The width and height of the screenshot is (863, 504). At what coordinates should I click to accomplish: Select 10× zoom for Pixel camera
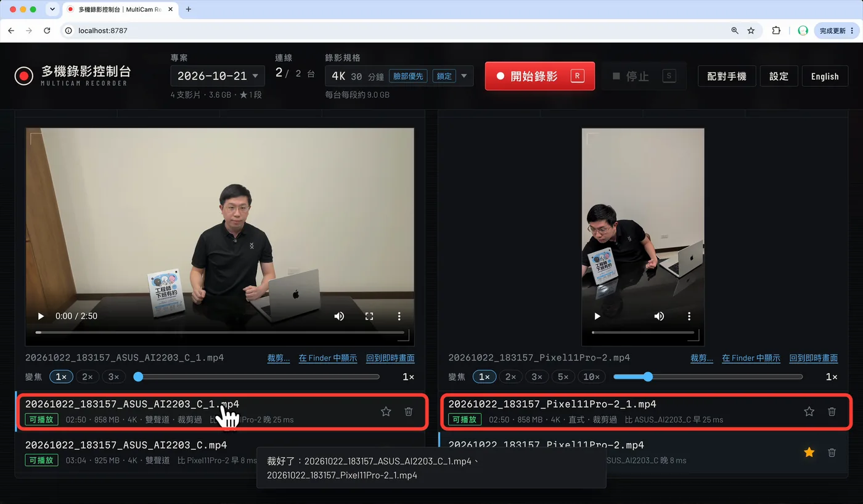click(x=592, y=376)
